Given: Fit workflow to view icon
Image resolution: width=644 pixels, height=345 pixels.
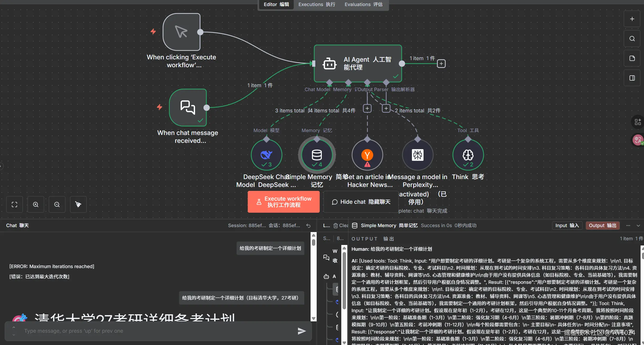Looking at the screenshot, I should point(14,205).
